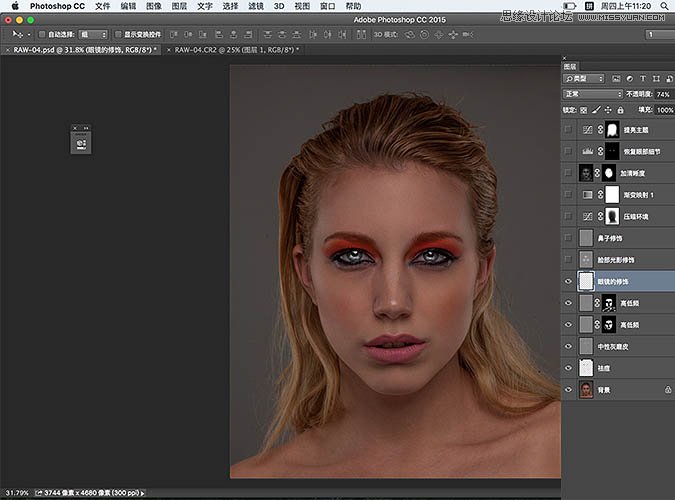The image size is (675, 500).
Task: Click the auto-align layers icon
Action: 361,34
